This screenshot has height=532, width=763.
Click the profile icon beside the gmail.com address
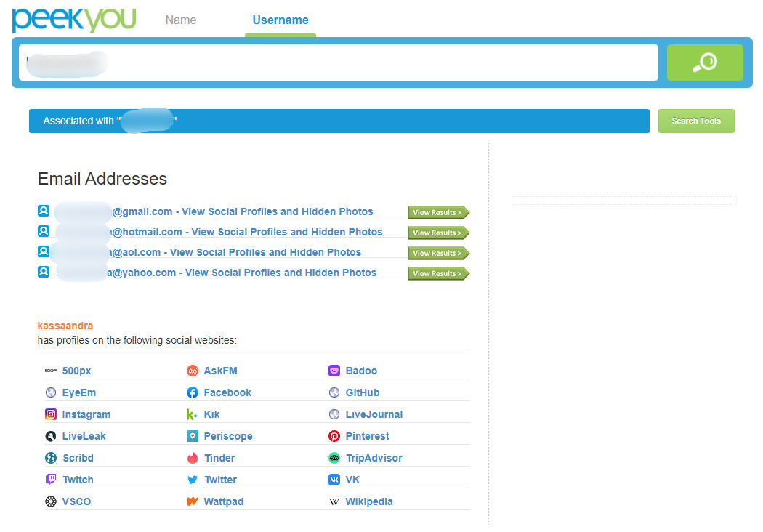(44, 211)
